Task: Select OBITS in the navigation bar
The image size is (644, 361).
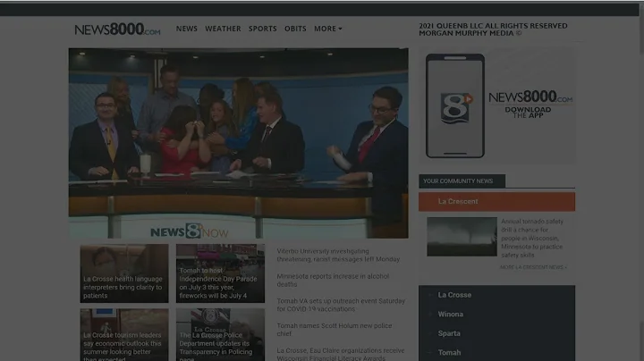Action: [x=295, y=29]
